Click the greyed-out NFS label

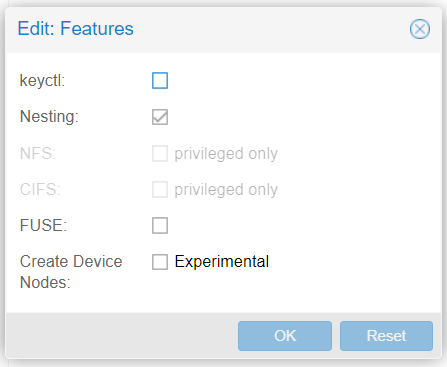pyautogui.click(x=38, y=153)
